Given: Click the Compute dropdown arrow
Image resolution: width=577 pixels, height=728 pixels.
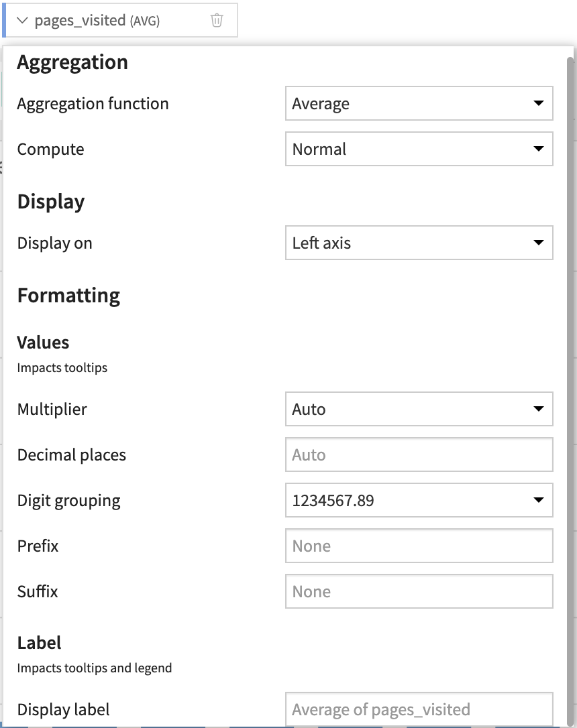Looking at the screenshot, I should (x=539, y=149).
